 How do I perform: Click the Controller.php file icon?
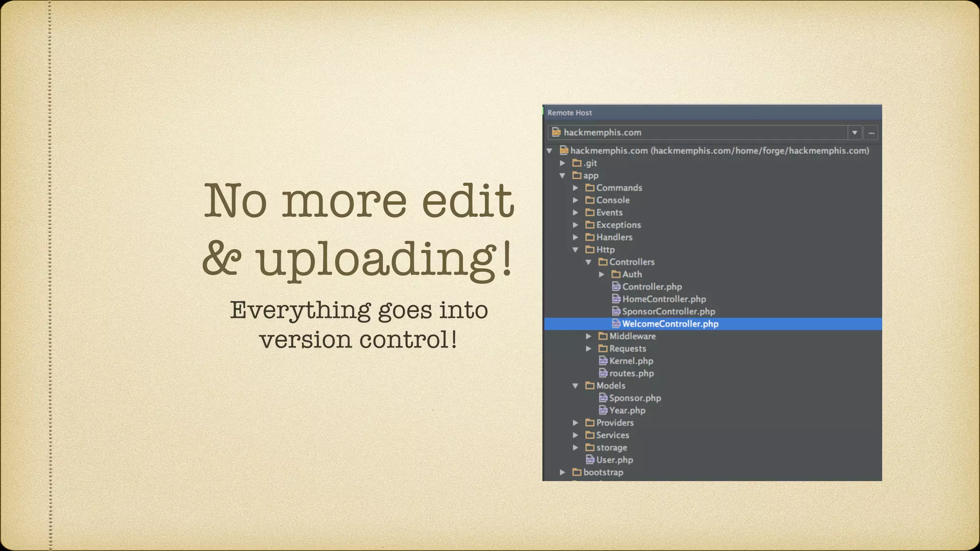(616, 287)
